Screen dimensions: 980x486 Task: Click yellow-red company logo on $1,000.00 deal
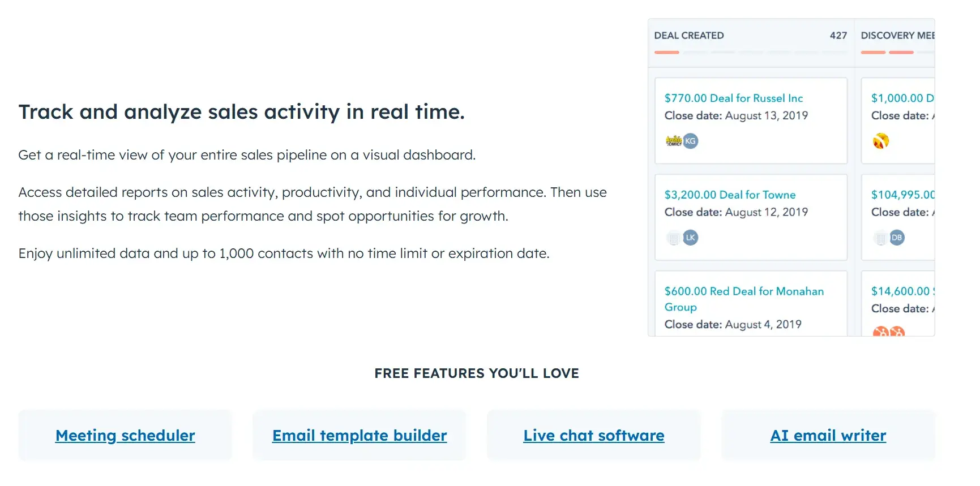881,141
